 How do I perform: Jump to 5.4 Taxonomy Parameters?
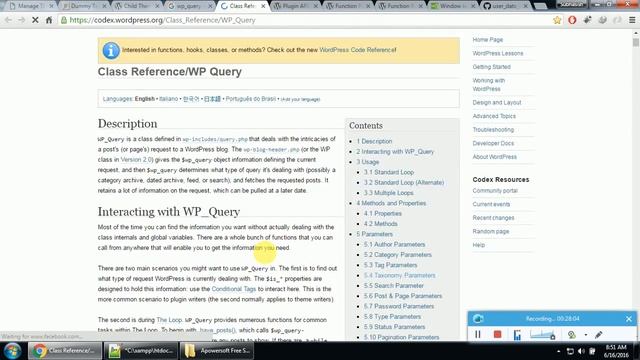(x=400, y=276)
